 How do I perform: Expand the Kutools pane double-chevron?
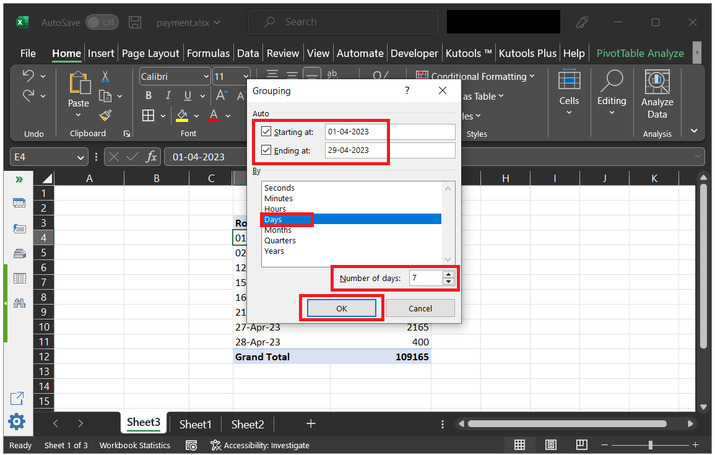click(x=19, y=180)
